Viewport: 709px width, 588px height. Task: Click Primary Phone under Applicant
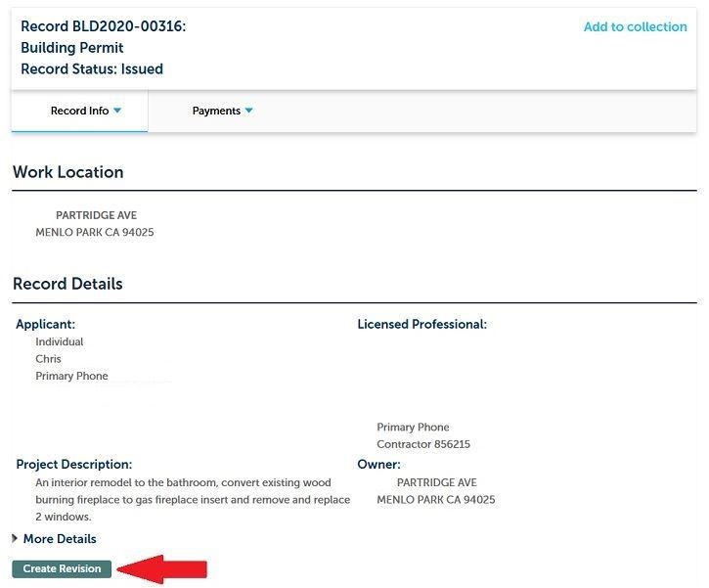point(71,376)
